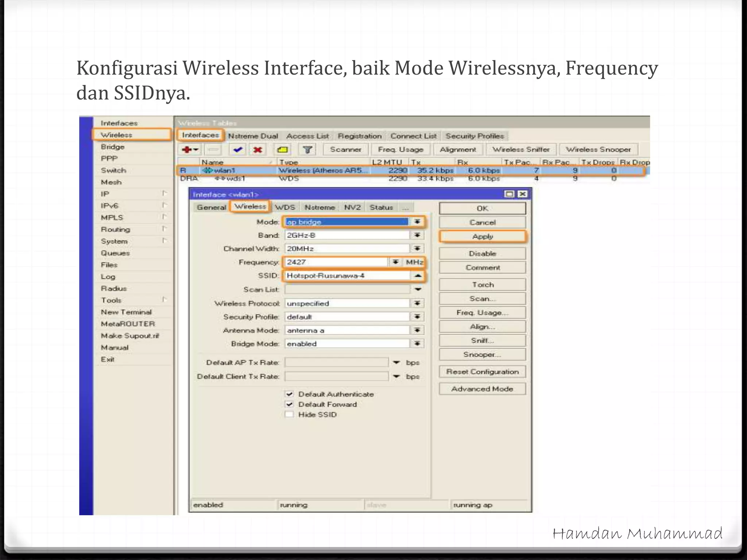Switch to the Security Profiles tab

pyautogui.click(x=475, y=136)
